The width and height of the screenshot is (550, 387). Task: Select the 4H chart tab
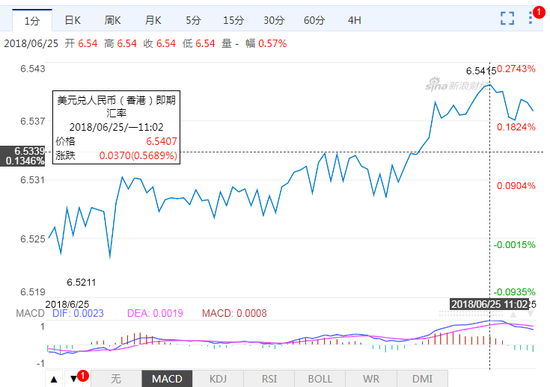354,20
